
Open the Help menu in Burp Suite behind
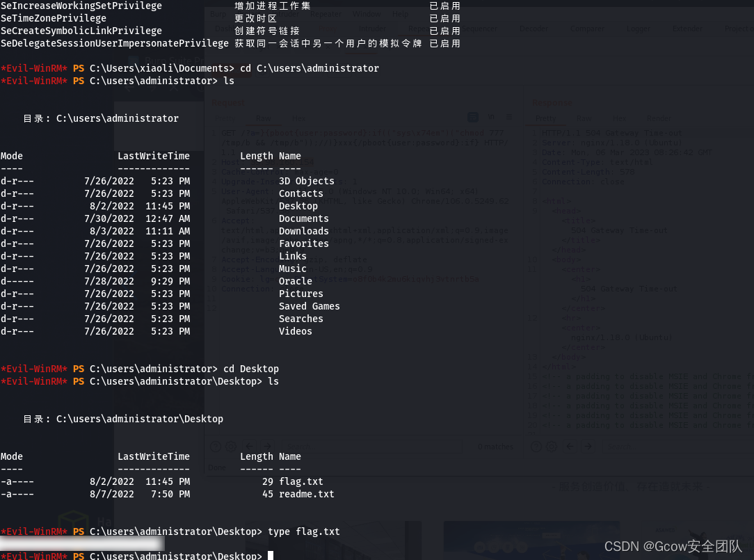tap(400, 14)
